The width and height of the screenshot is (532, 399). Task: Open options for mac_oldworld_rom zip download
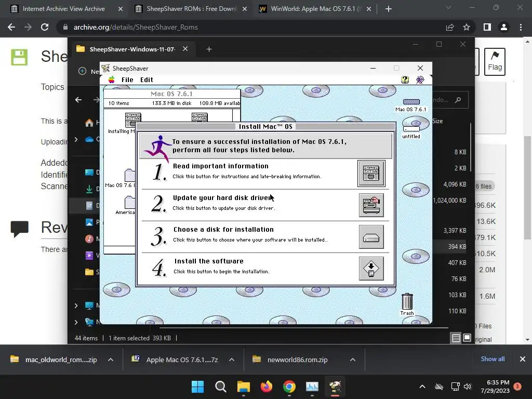coord(111,360)
